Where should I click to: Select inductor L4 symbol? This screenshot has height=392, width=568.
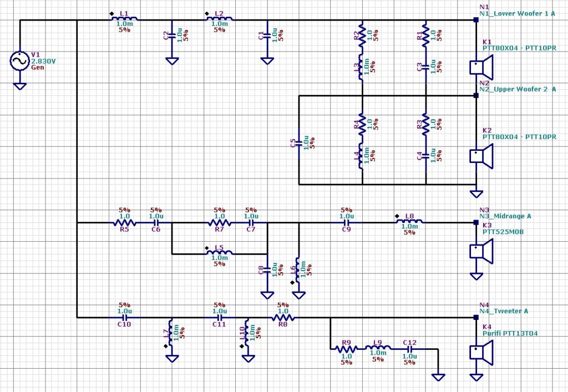point(362,156)
